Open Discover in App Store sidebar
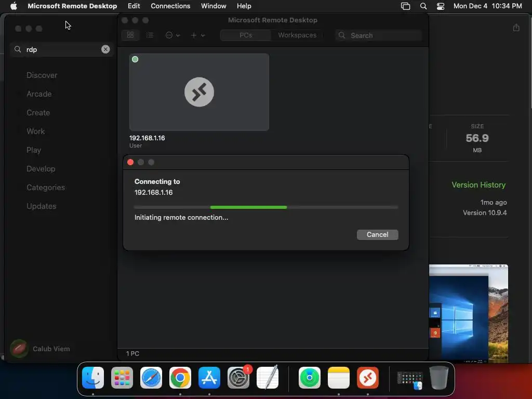The image size is (532, 399). click(x=42, y=75)
